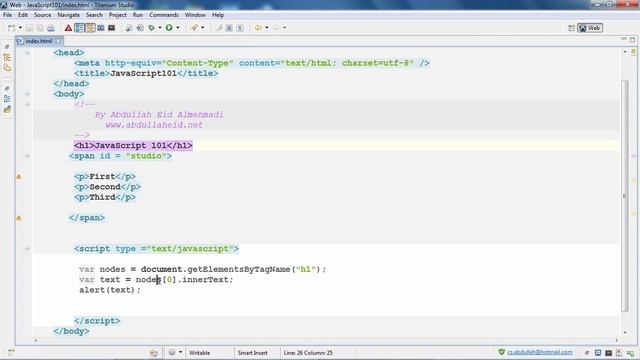Close the index.html editor tab
This screenshot has width=640, height=360.
tap(58, 41)
